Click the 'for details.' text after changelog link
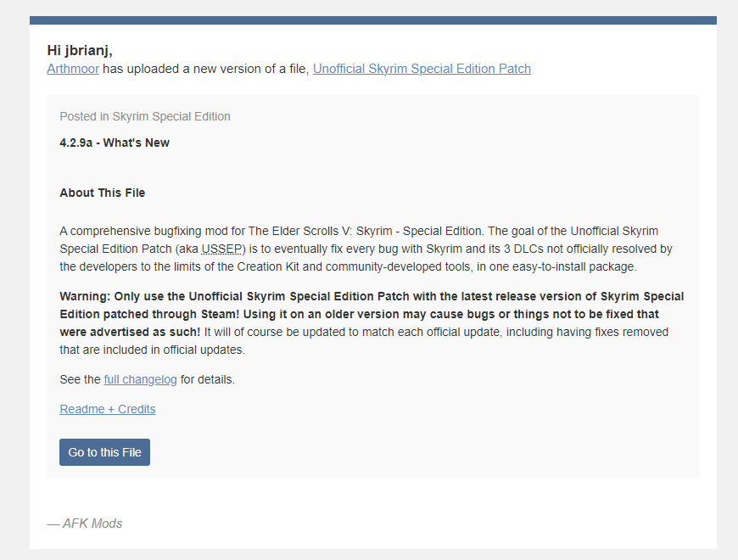This screenshot has width=738, height=560. 208,379
